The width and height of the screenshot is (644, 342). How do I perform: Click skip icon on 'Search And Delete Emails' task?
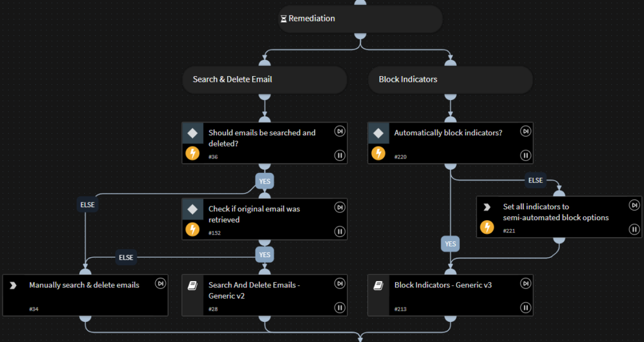[340, 284]
